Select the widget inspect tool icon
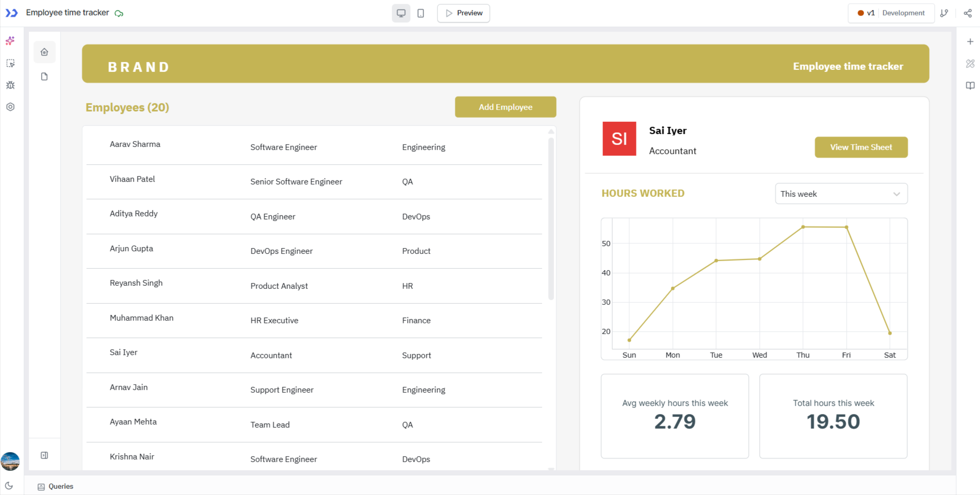Screen dimensions: 980x495 click(10, 63)
